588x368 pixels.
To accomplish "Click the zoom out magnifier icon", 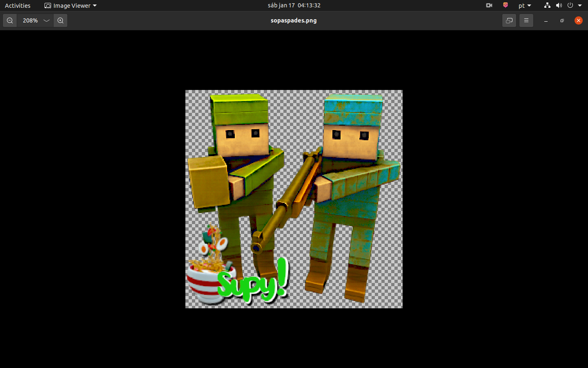I will (10, 20).
